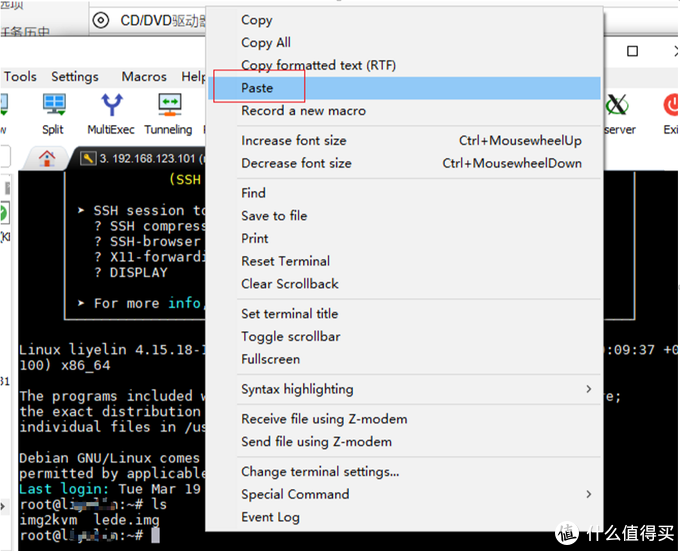The height and width of the screenshot is (551, 680).
Task: Choose Reset Terminal
Action: (x=404, y=261)
